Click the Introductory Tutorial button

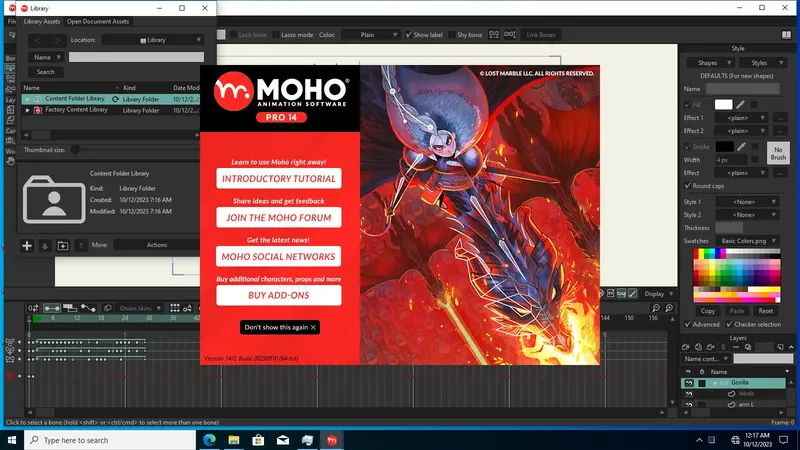[279, 179]
